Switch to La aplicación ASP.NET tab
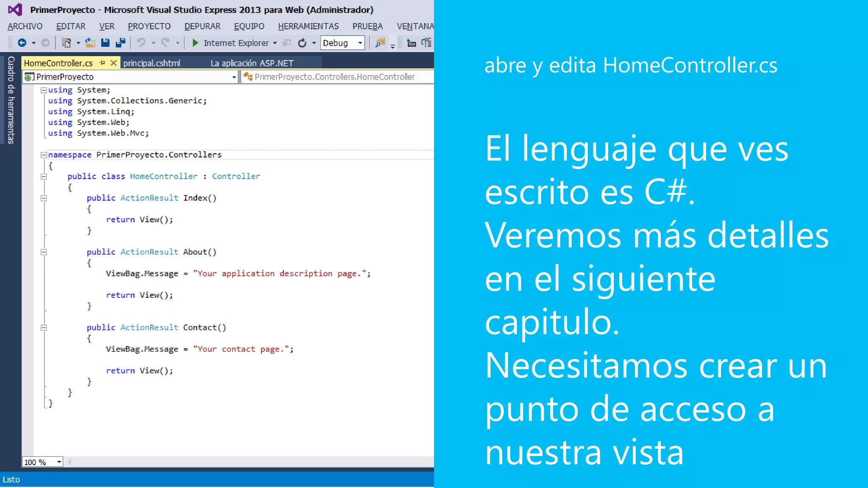Viewport: 868px width, 488px height. pyautogui.click(x=252, y=63)
